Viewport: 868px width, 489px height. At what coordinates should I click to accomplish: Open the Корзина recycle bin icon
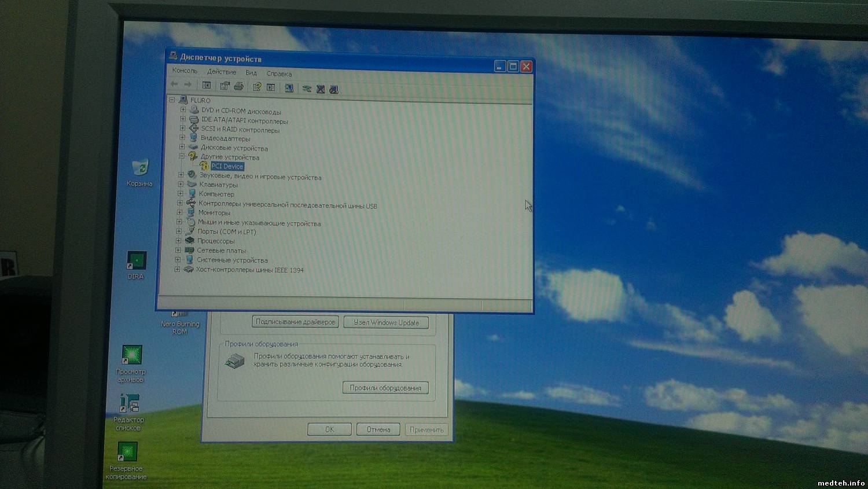140,168
